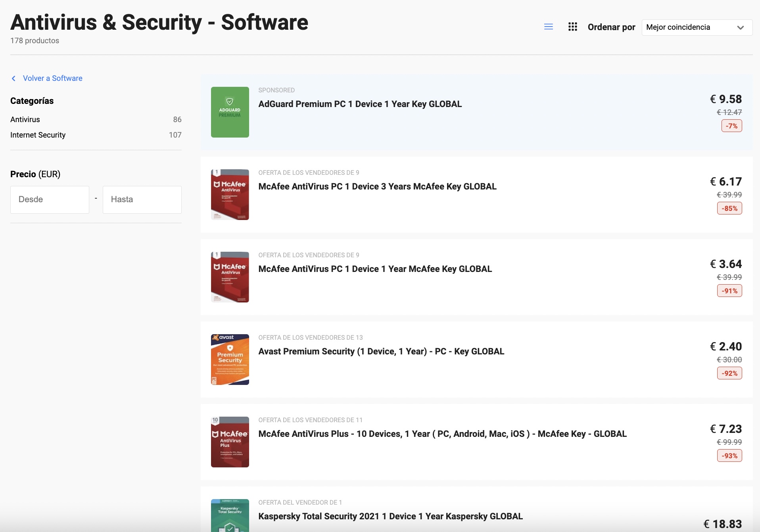Focus the Hasta maximum price field
760x532 pixels.
(x=142, y=200)
